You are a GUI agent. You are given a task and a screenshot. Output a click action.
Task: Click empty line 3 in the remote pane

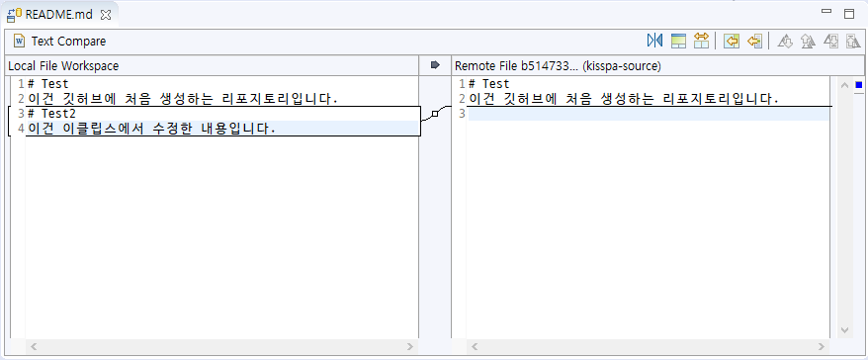click(x=649, y=114)
